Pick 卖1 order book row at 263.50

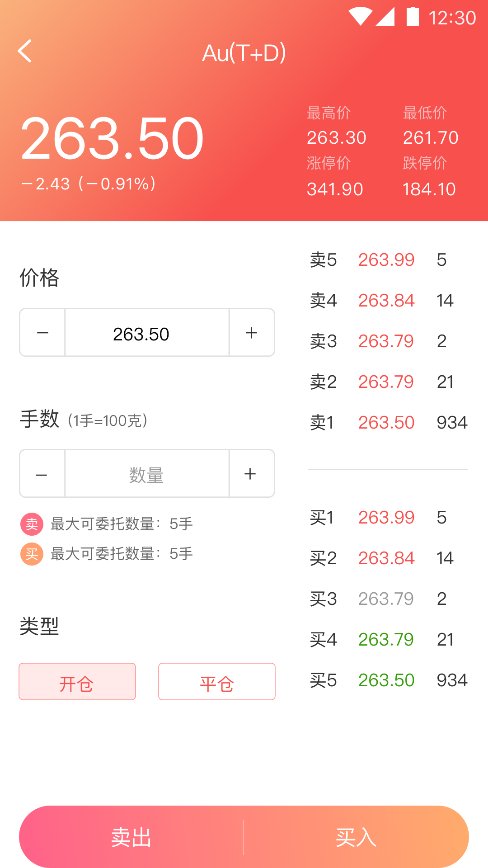point(388,423)
